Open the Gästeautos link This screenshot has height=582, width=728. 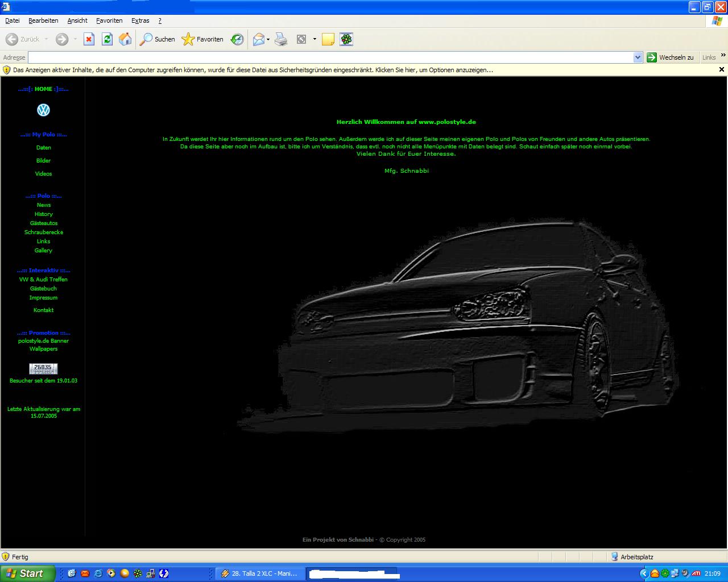[x=44, y=223]
